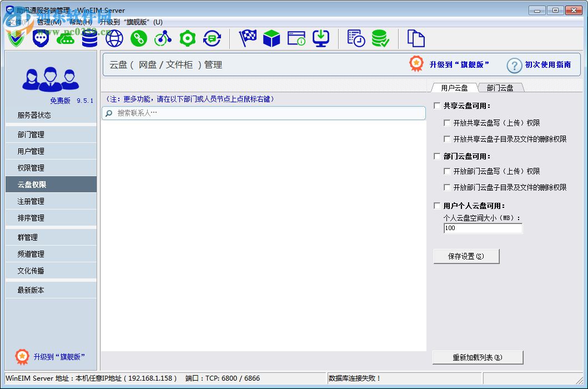Viewport: 588px width, 389px height.
Task: Enable 用户个人云盘可用 option
Action: (437, 206)
